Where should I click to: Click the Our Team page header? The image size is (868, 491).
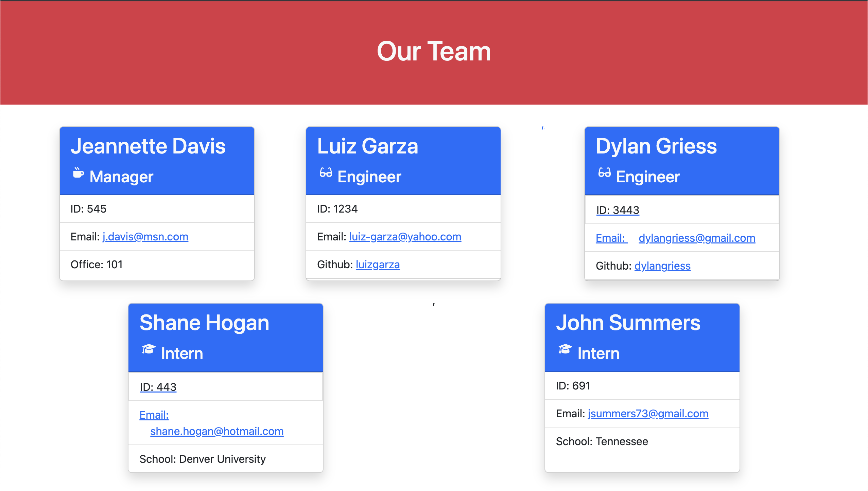[434, 51]
